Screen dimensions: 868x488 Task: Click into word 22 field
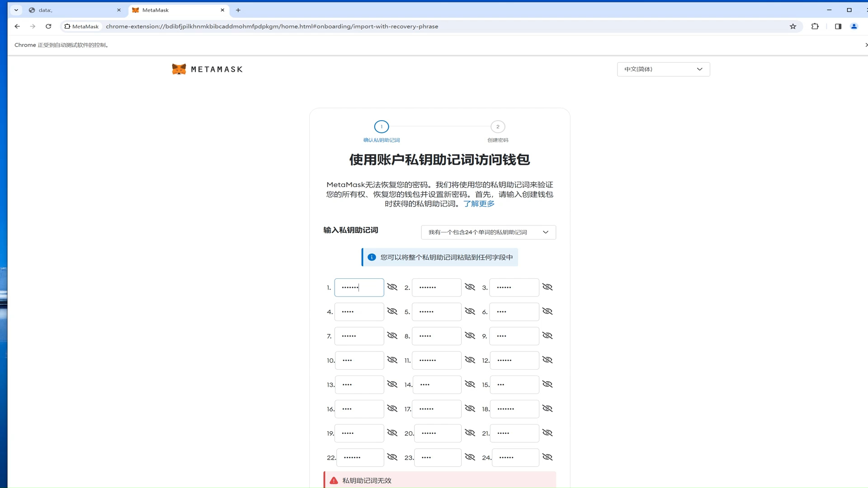pyautogui.click(x=360, y=458)
